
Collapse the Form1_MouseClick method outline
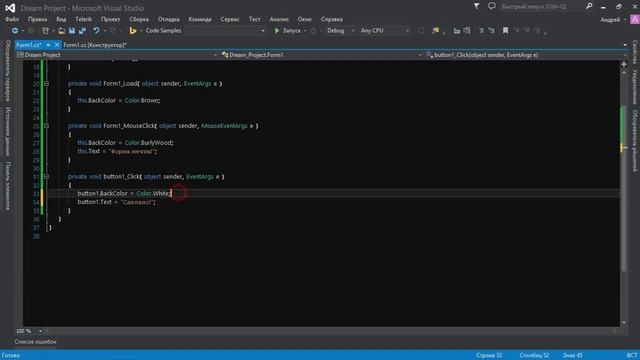coord(47,126)
